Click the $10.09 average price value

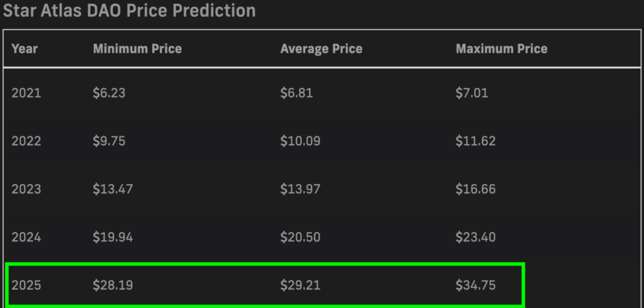[x=300, y=141]
